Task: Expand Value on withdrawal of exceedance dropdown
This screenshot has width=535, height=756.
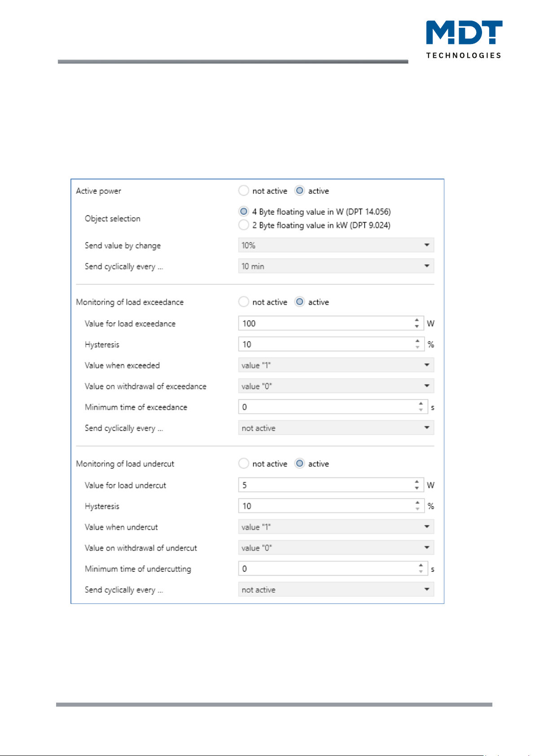Action: 336,386
